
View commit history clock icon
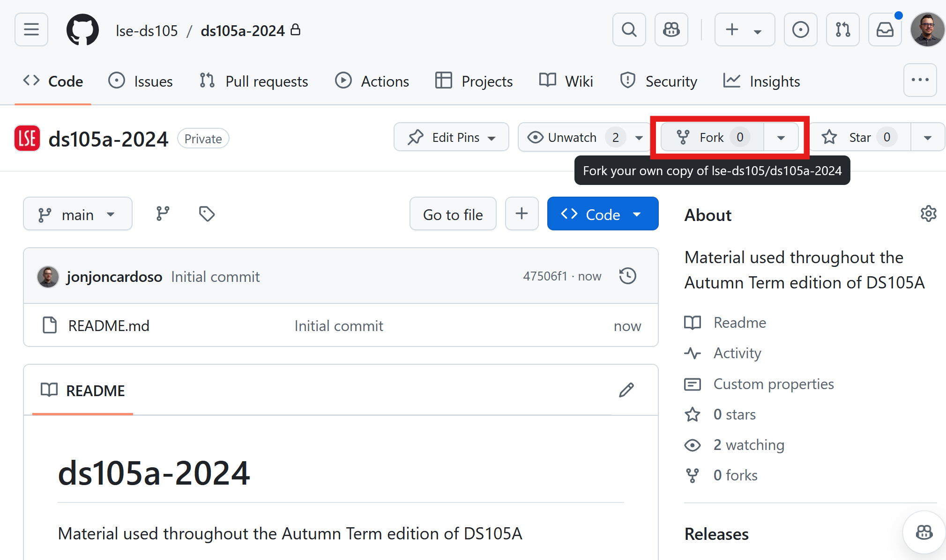click(x=627, y=276)
